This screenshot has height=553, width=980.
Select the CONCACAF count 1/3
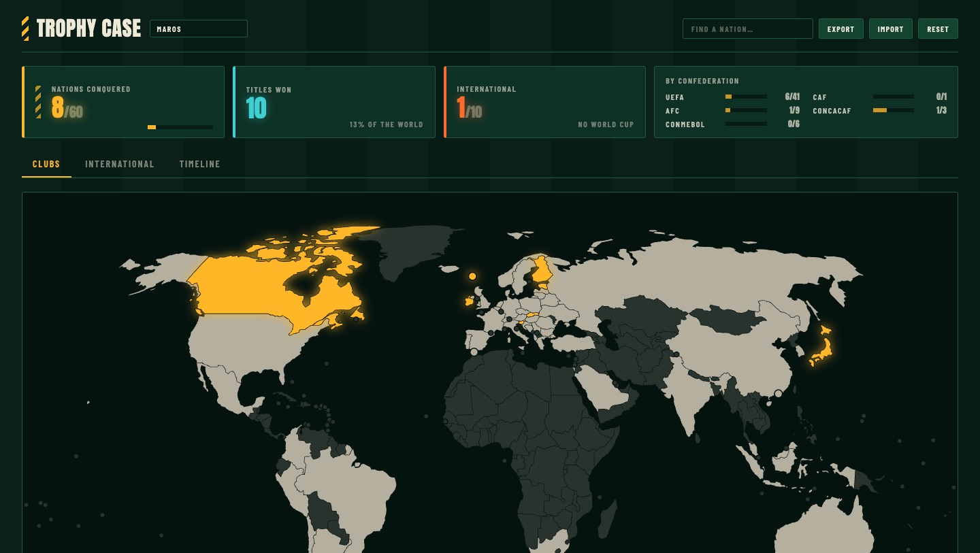coord(941,110)
